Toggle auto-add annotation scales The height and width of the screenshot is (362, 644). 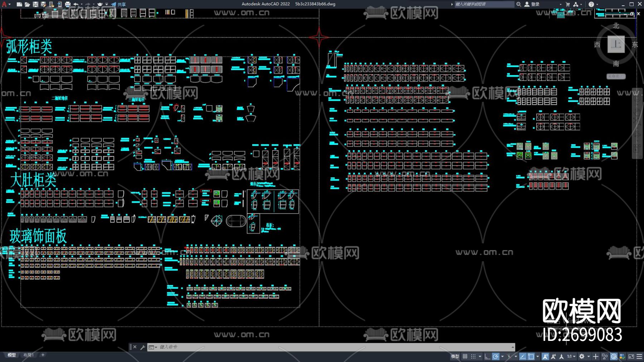pos(553,356)
